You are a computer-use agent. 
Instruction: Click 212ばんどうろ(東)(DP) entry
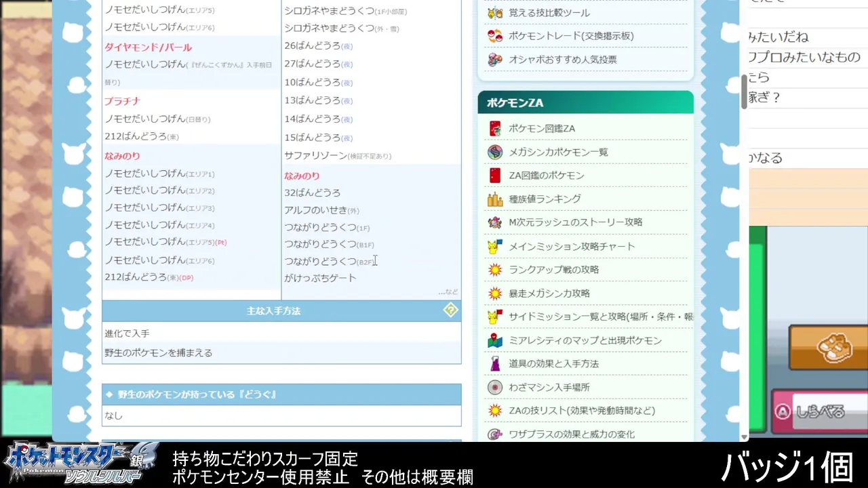(149, 277)
